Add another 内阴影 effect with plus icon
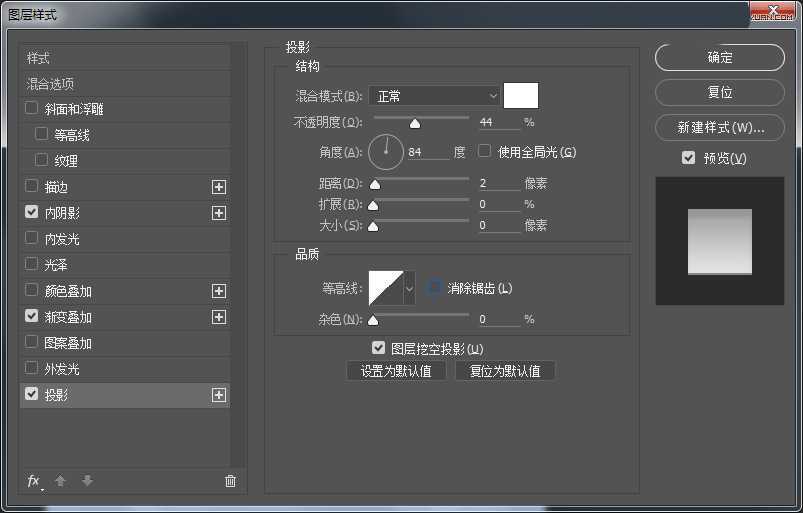 click(219, 213)
